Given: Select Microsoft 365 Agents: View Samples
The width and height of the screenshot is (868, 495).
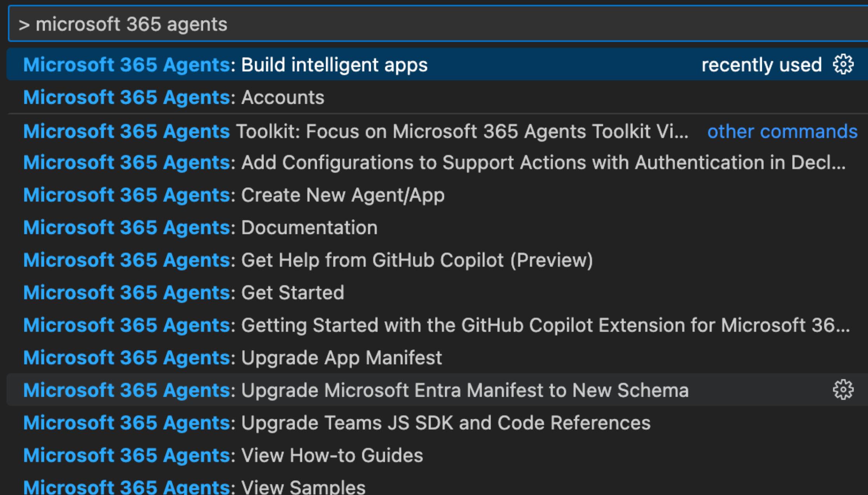Looking at the screenshot, I should (194, 487).
